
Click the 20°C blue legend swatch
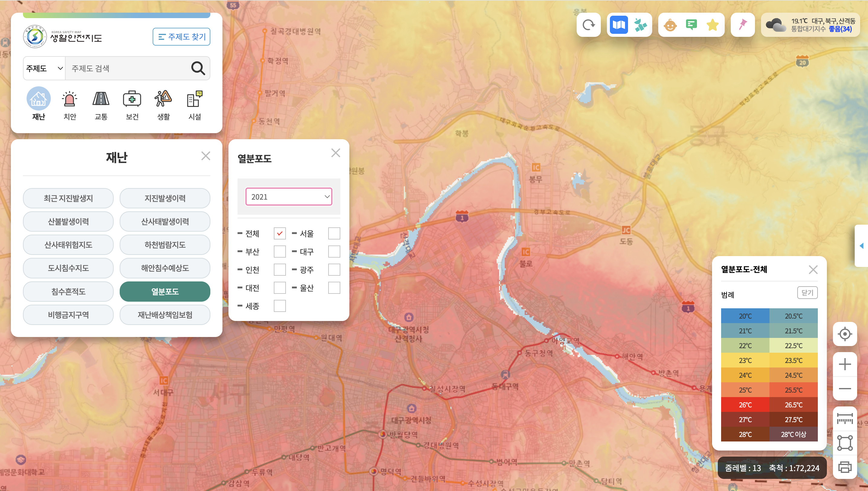745,316
